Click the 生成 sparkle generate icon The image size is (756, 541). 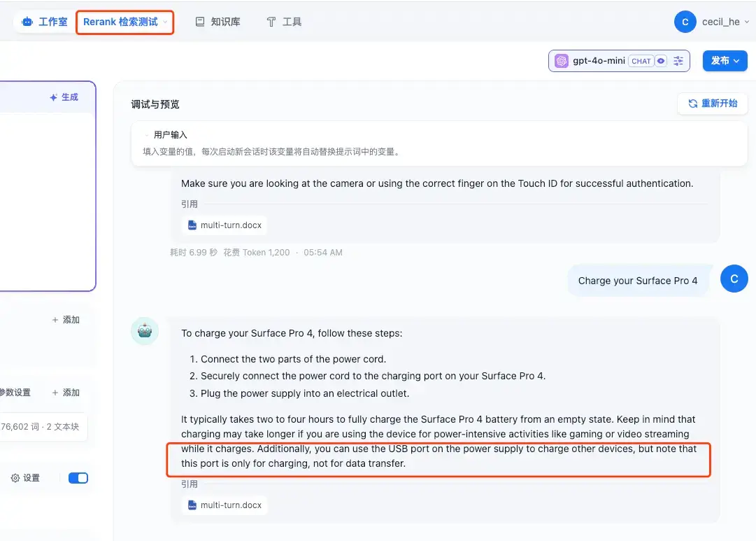tap(54, 97)
